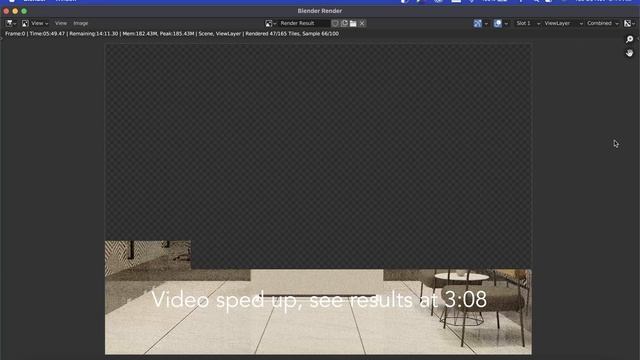Viewport: 640px width, 360px height.
Task: Open the image editor View mode dropdown
Action: [x=35, y=24]
